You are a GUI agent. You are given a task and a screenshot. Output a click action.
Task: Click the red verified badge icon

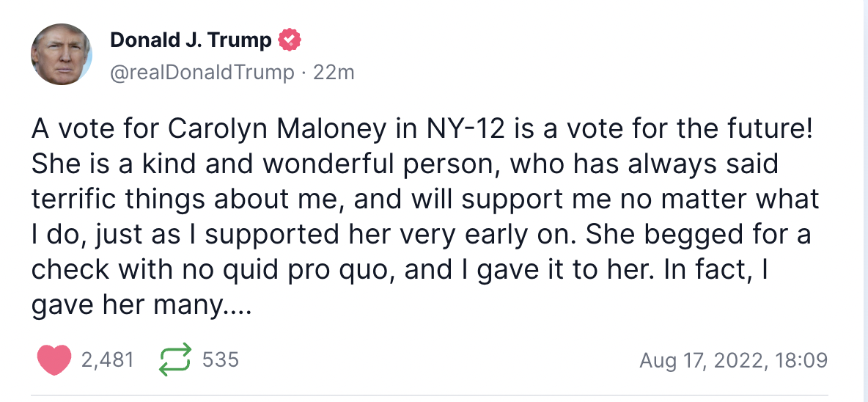coord(290,40)
